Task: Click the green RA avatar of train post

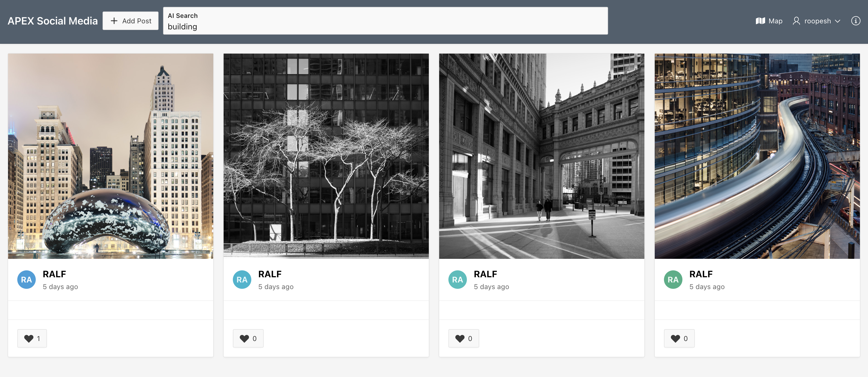Action: (x=673, y=279)
